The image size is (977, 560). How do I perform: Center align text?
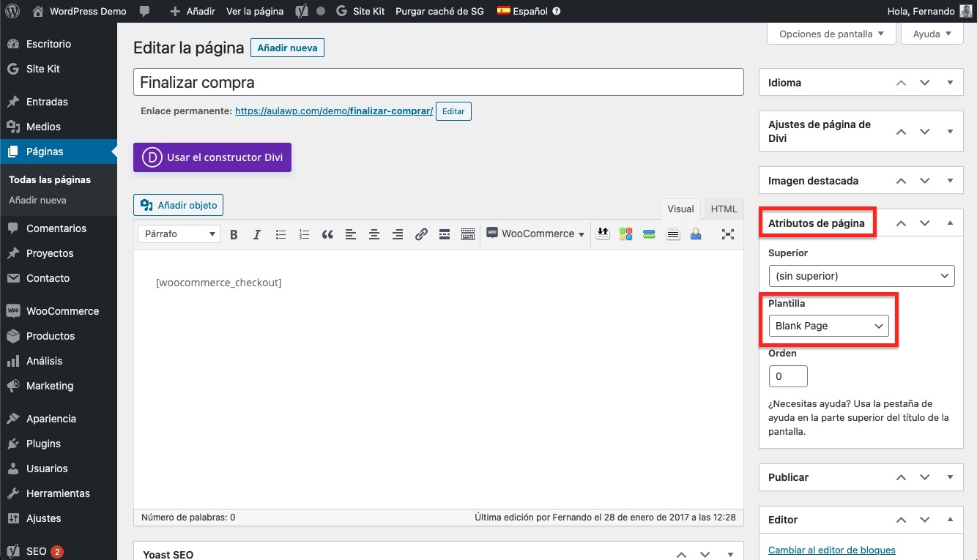pos(374,234)
